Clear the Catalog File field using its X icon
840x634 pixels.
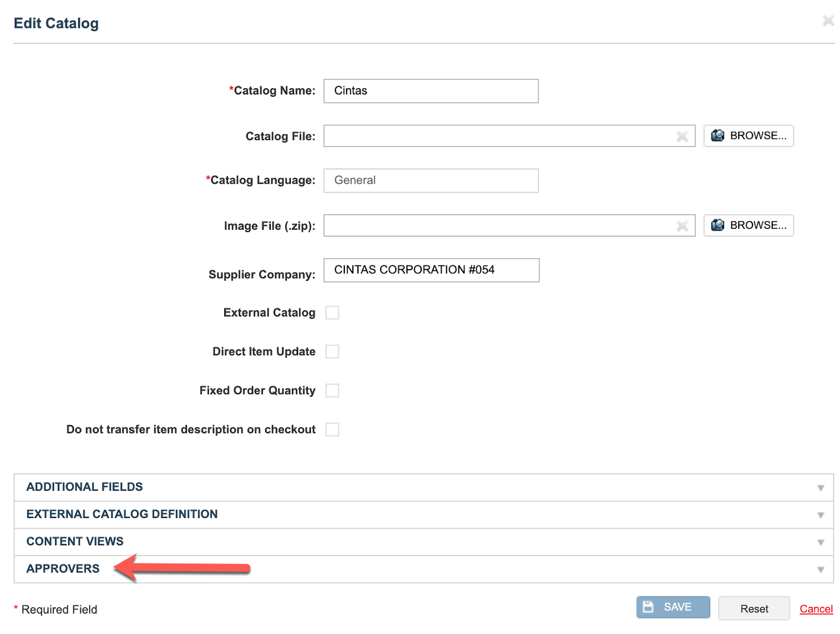[682, 136]
